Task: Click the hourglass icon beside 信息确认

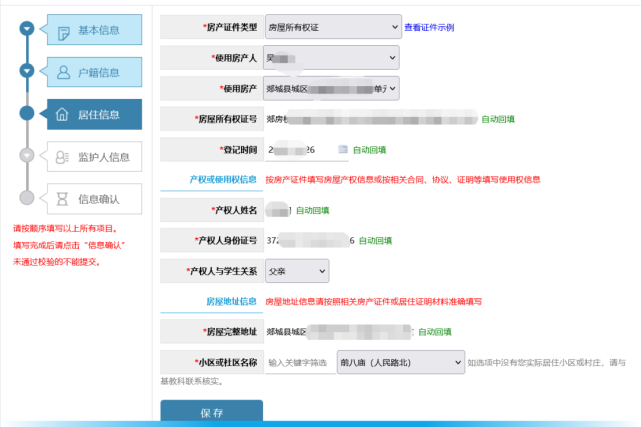Action: tap(62, 199)
